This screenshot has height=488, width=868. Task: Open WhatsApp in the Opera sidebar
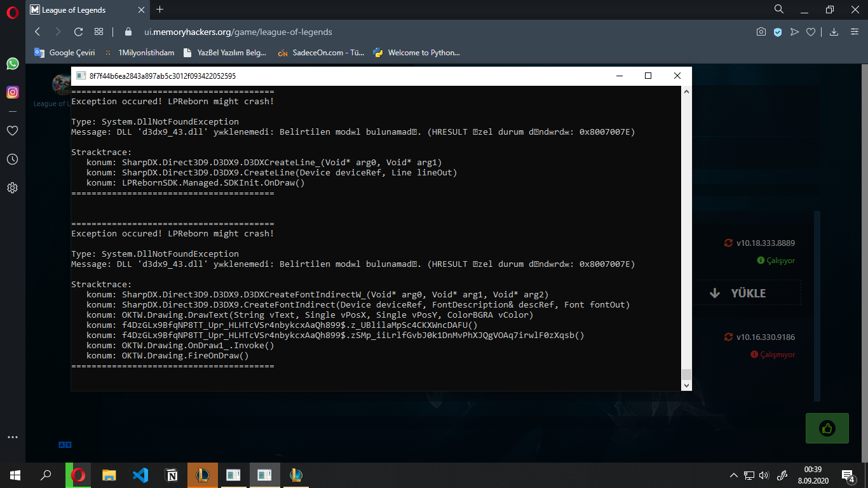(12, 64)
